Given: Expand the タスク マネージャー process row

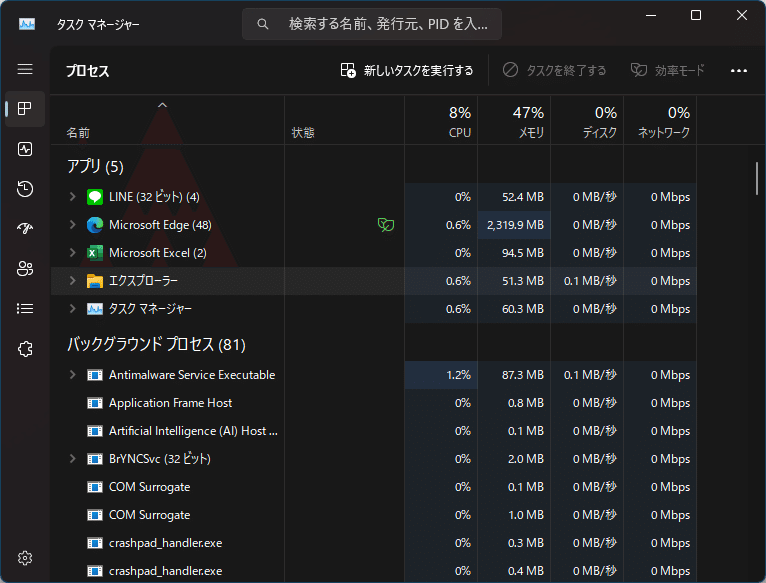Looking at the screenshot, I should pos(73,308).
